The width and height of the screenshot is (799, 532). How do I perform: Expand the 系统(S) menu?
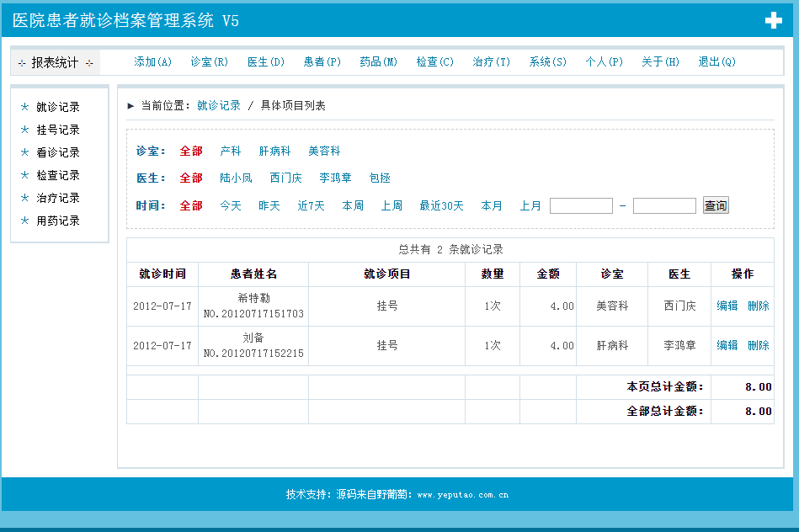(x=547, y=62)
